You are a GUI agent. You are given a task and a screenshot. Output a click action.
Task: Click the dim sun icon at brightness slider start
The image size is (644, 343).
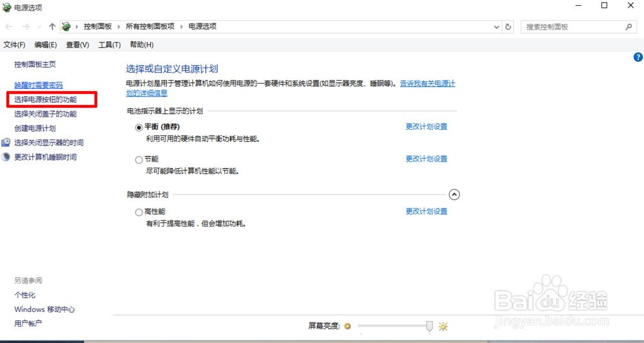(x=348, y=326)
